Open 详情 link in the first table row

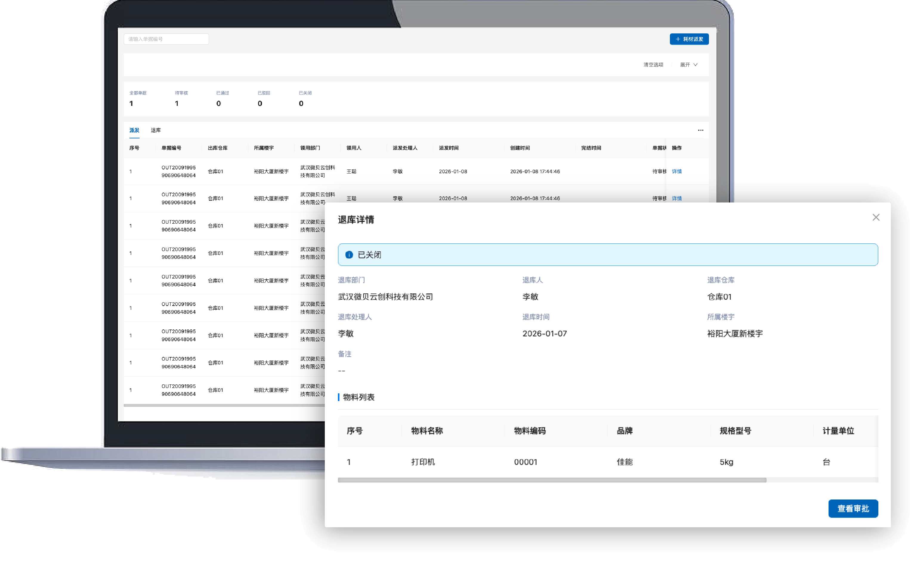click(x=676, y=172)
